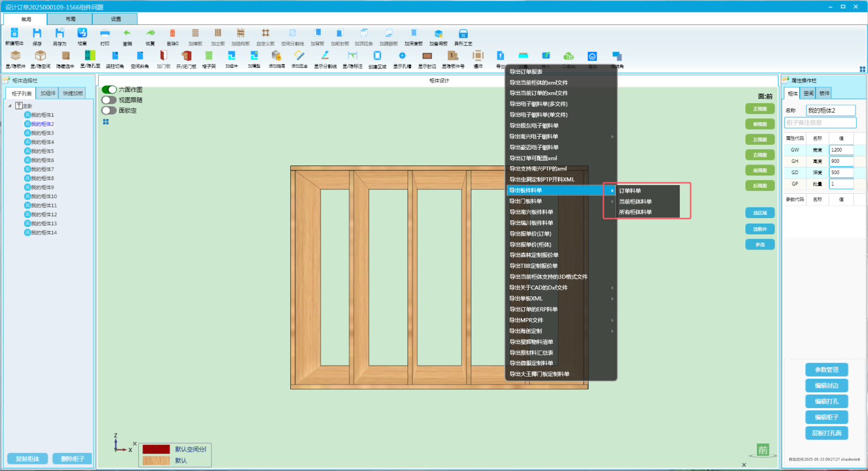
Task: Click the 显隐板件号 icon
Action: pyautogui.click(x=452, y=55)
